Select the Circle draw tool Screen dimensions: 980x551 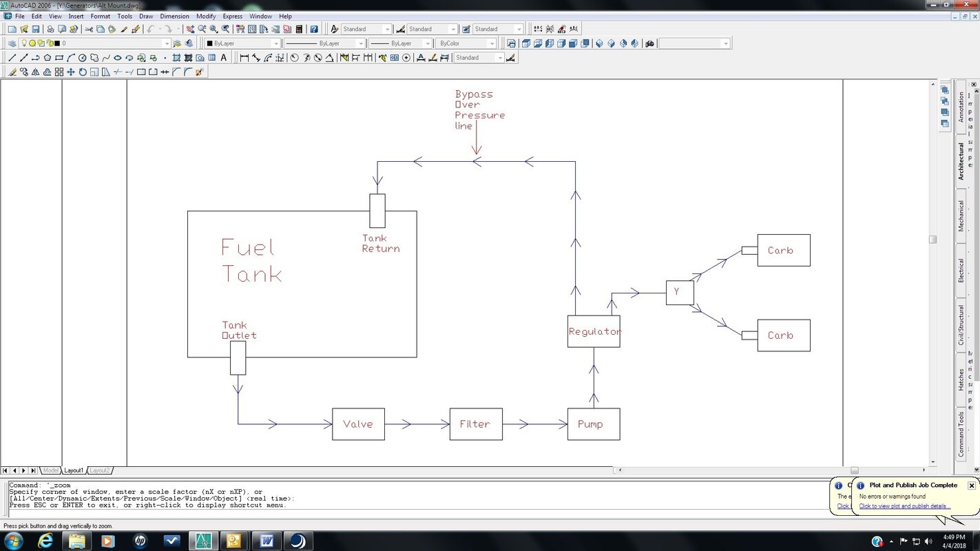(x=83, y=58)
